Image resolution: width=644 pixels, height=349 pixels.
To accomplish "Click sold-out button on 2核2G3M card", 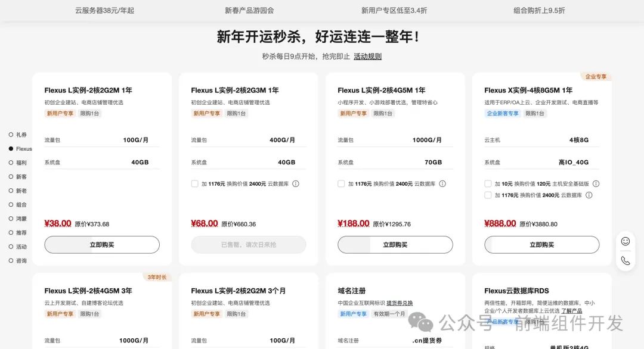I will [249, 244].
